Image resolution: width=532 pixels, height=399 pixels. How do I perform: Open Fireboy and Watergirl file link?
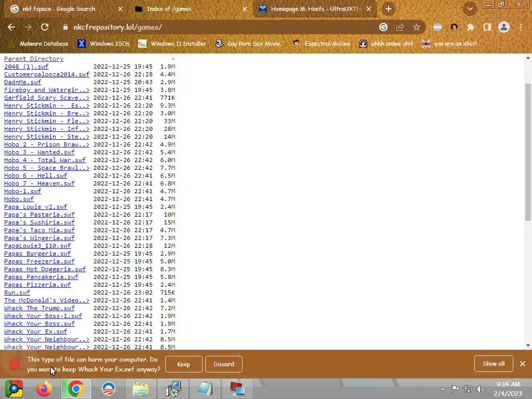coord(46,90)
